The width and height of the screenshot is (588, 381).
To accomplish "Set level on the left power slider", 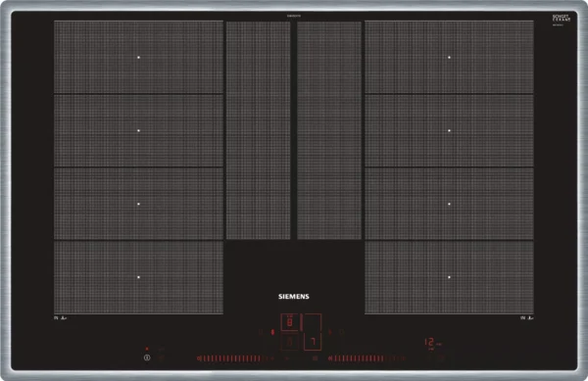I will (x=235, y=358).
